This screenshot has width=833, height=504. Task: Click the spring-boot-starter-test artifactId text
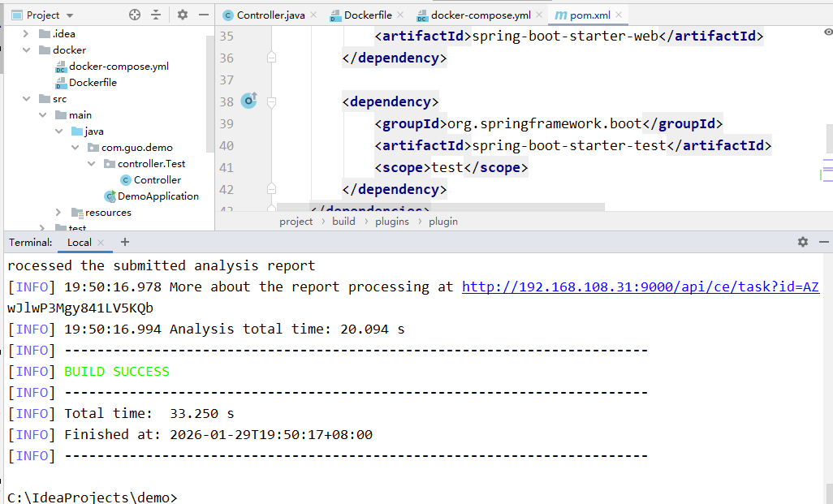[569, 145]
